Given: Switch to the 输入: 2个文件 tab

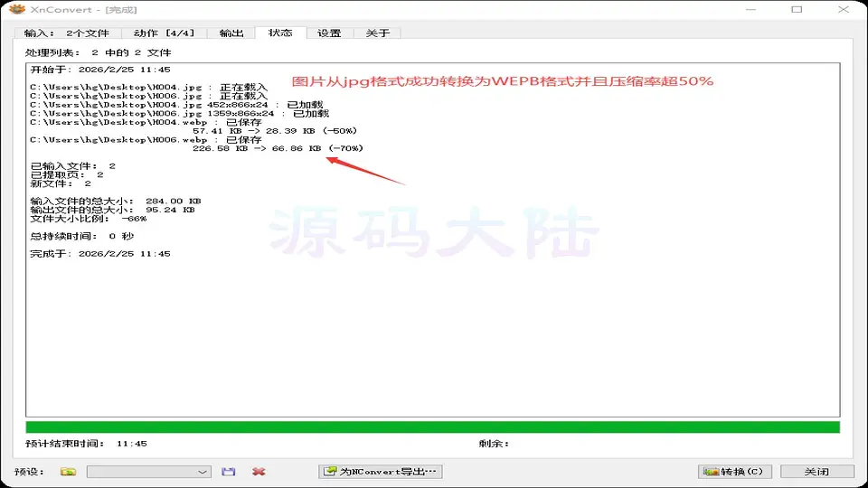Looking at the screenshot, I should point(66,33).
